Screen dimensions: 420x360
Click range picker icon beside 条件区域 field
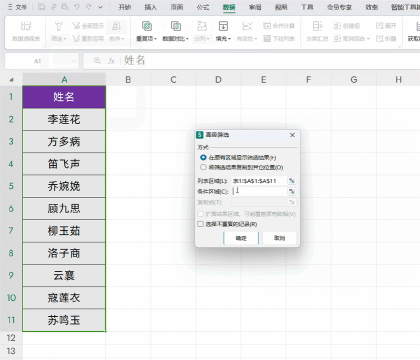292,191
